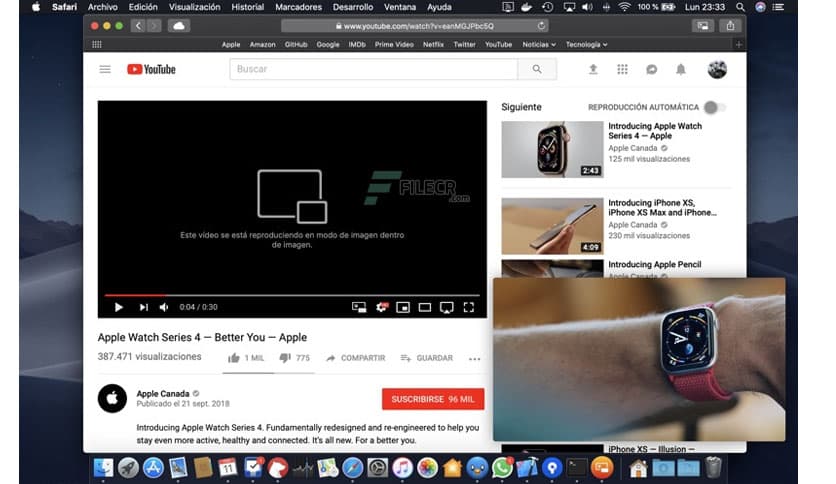Open Introducing Apple Watch Series 4 thumbnail
Viewport: 836px width, 484px height.
(552, 149)
